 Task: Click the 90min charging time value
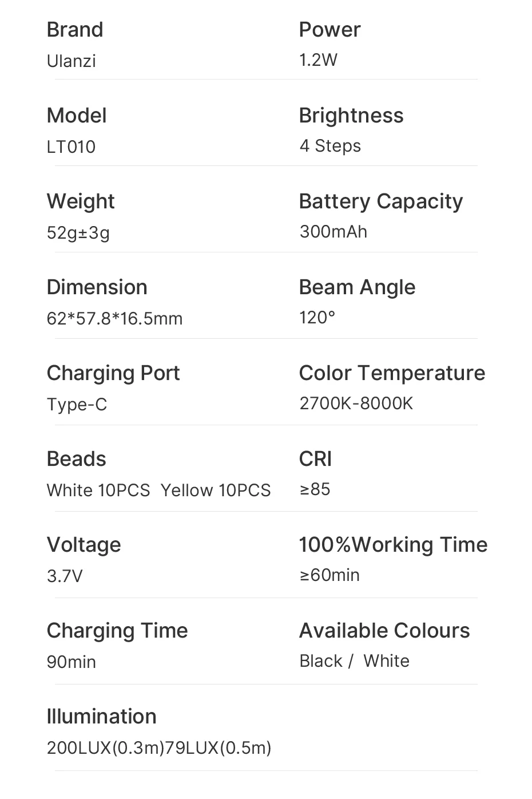tap(71, 662)
